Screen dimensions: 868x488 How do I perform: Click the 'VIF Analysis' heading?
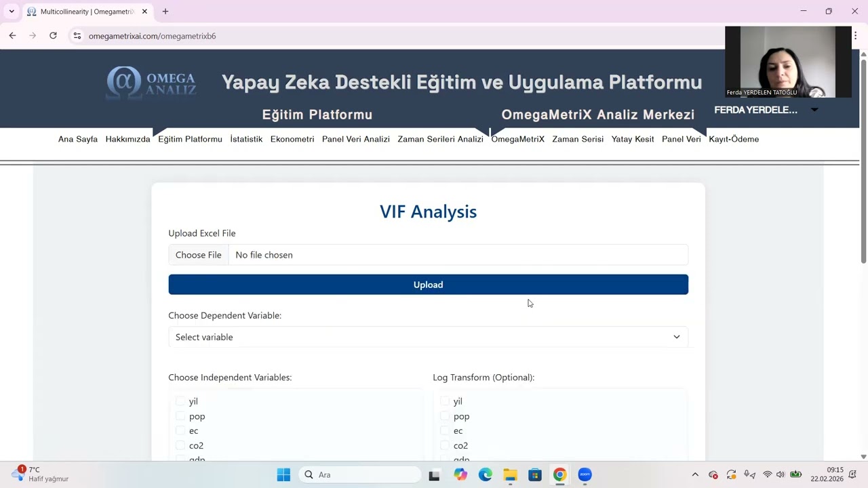[428, 211]
